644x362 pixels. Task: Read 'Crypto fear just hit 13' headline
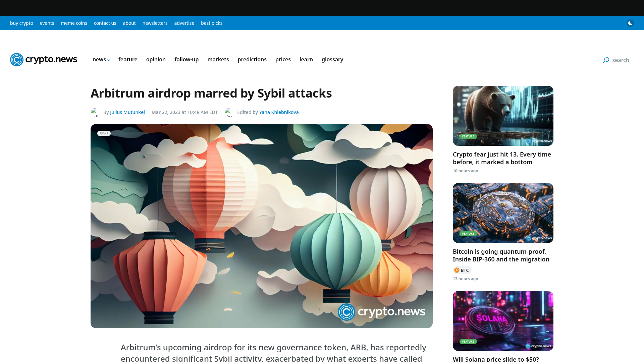[x=502, y=158]
